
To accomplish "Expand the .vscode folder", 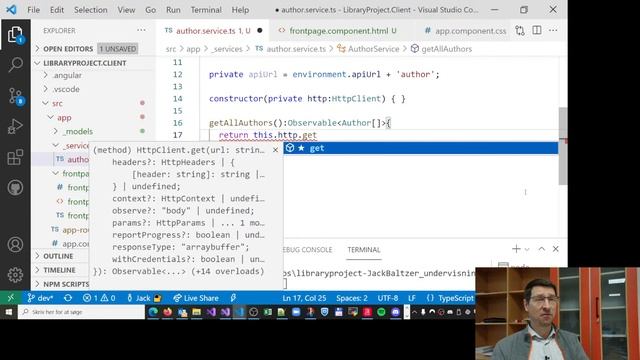I will [x=66, y=89].
